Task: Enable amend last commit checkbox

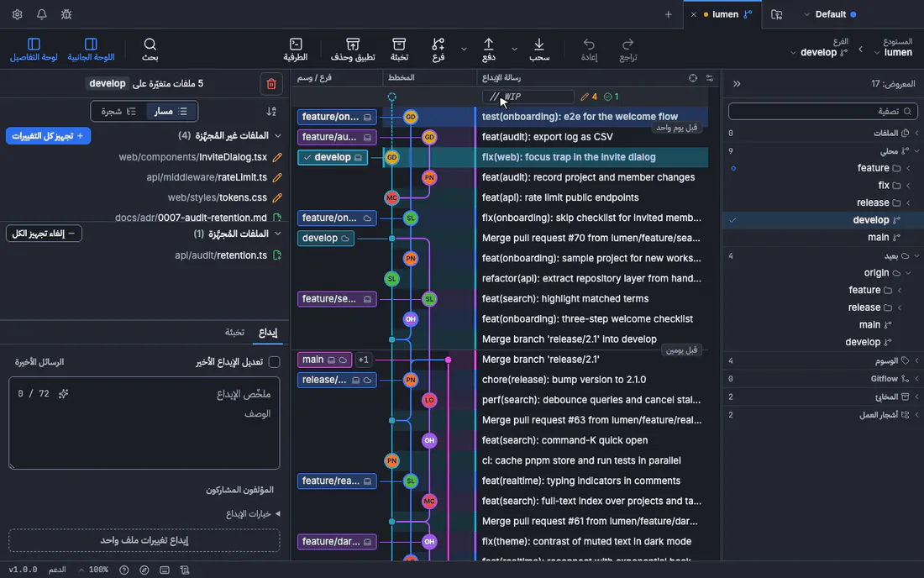Action: [274, 362]
